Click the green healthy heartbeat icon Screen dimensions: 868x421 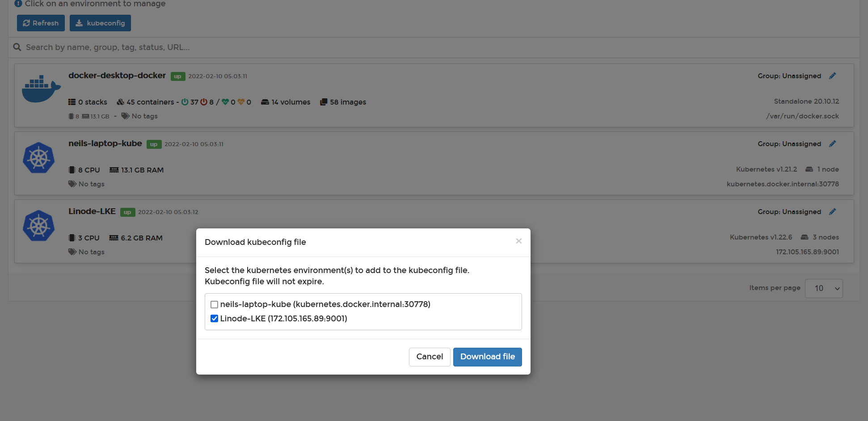coord(225,102)
